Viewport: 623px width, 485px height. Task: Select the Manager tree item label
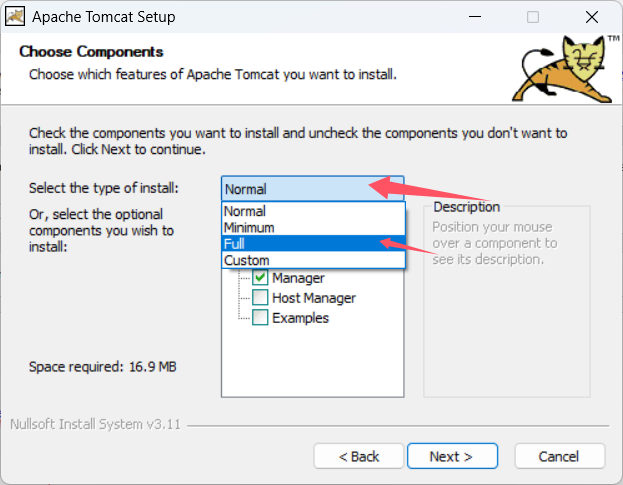[298, 278]
